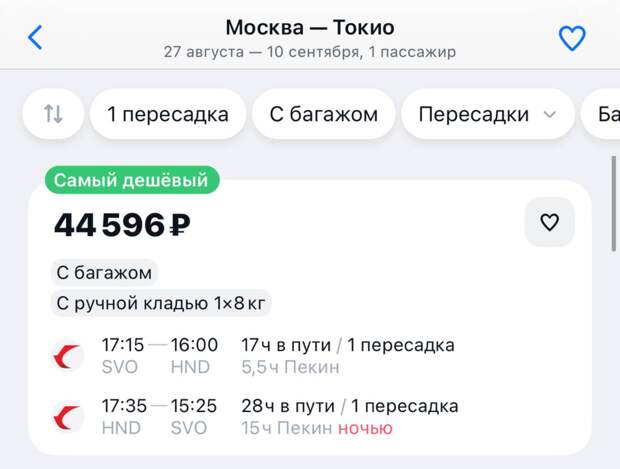The width and height of the screenshot is (620, 469).
Task: Click airline logo on return flight
Action: point(68,417)
